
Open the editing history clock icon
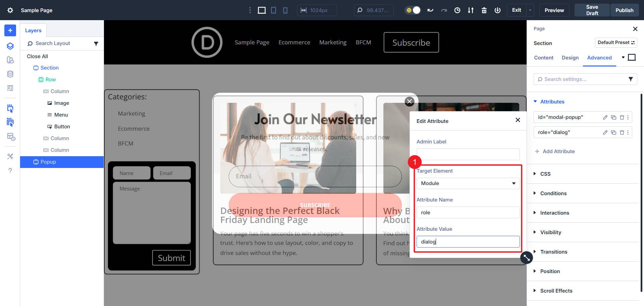pyautogui.click(x=457, y=10)
